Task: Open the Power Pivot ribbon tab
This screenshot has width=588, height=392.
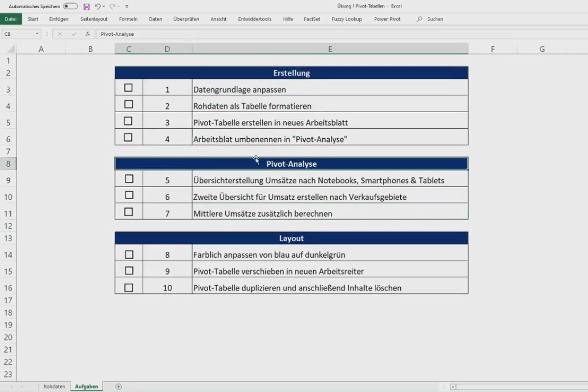Action: click(388, 19)
